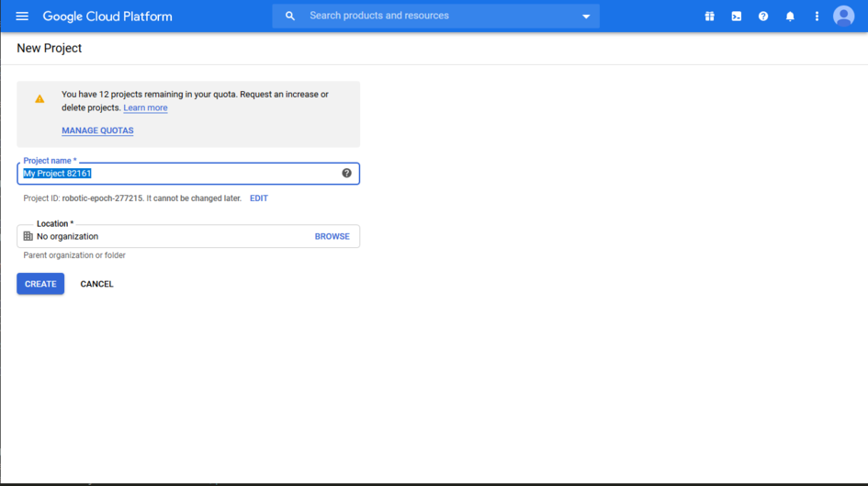Viewport: 868px width, 486px height.
Task: Expand the search bar dropdown arrow
Action: click(x=586, y=17)
